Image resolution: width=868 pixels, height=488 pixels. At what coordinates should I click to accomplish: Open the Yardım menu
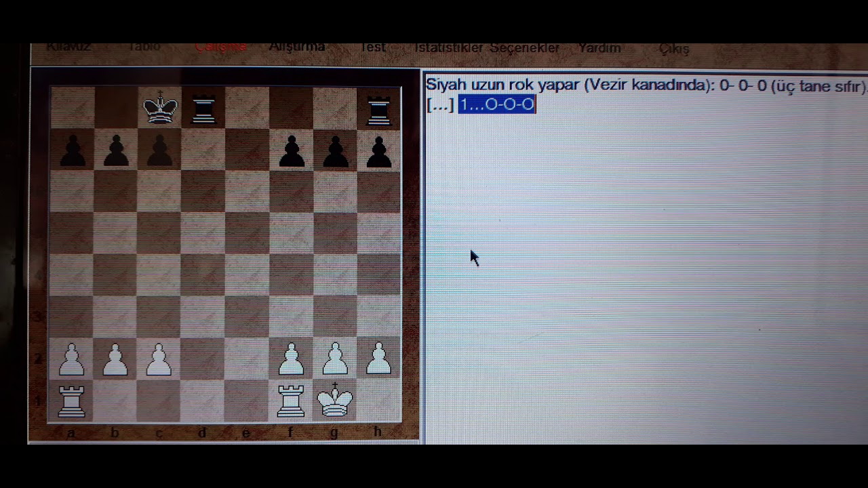[x=599, y=48]
